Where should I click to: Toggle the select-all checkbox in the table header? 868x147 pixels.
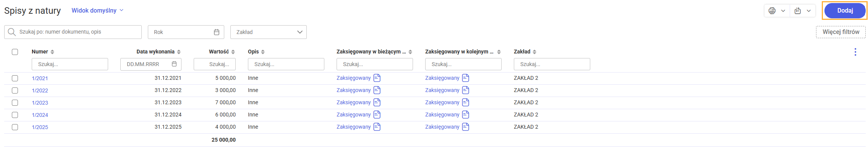point(15,52)
